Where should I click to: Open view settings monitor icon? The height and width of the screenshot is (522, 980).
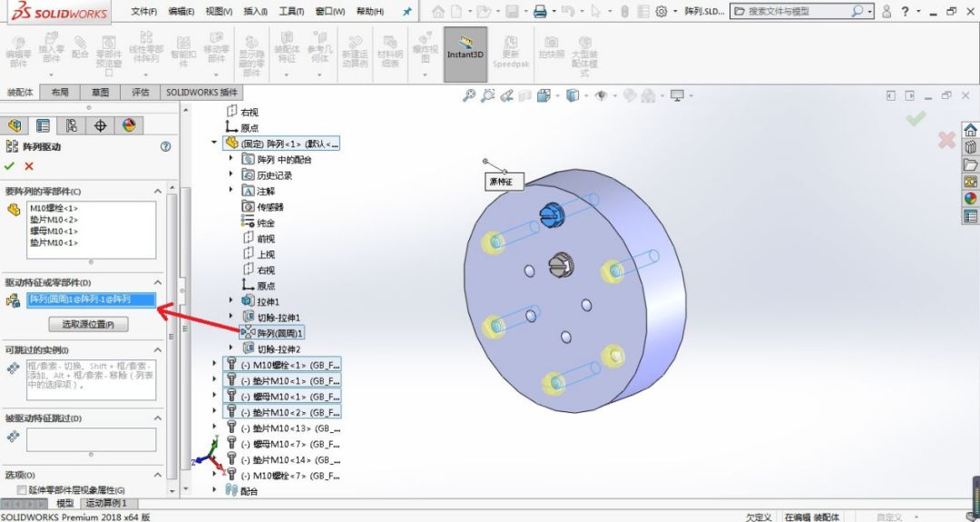coord(677,95)
